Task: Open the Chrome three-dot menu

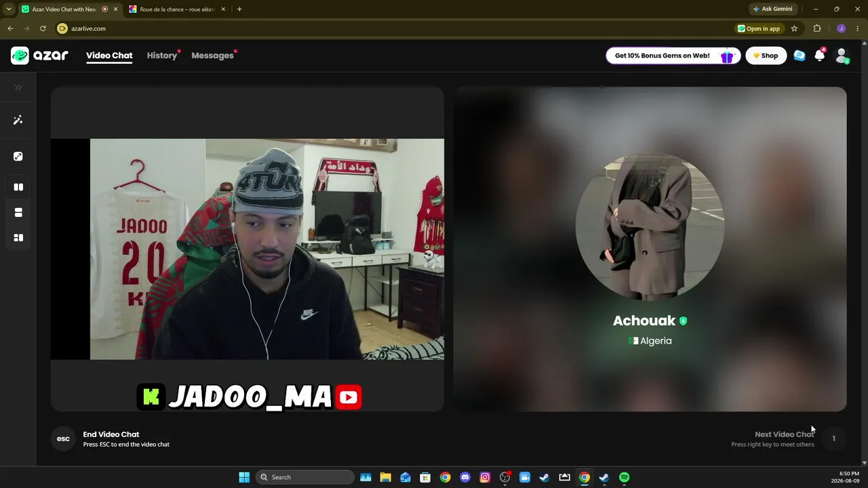Action: (858, 28)
